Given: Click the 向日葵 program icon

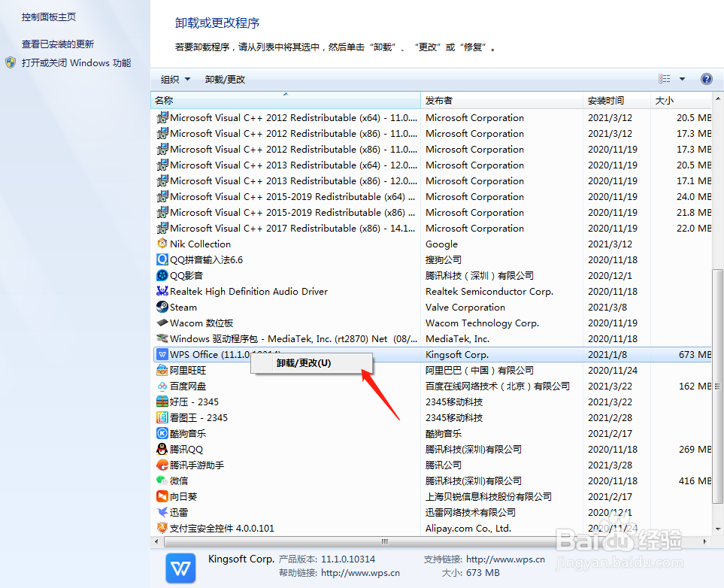Looking at the screenshot, I should pyautogui.click(x=162, y=496).
